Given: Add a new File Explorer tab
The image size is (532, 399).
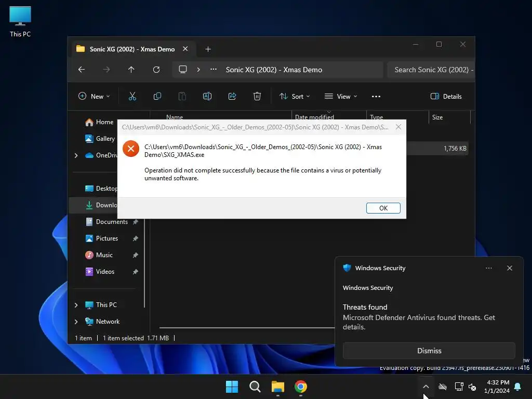Looking at the screenshot, I should (208, 49).
